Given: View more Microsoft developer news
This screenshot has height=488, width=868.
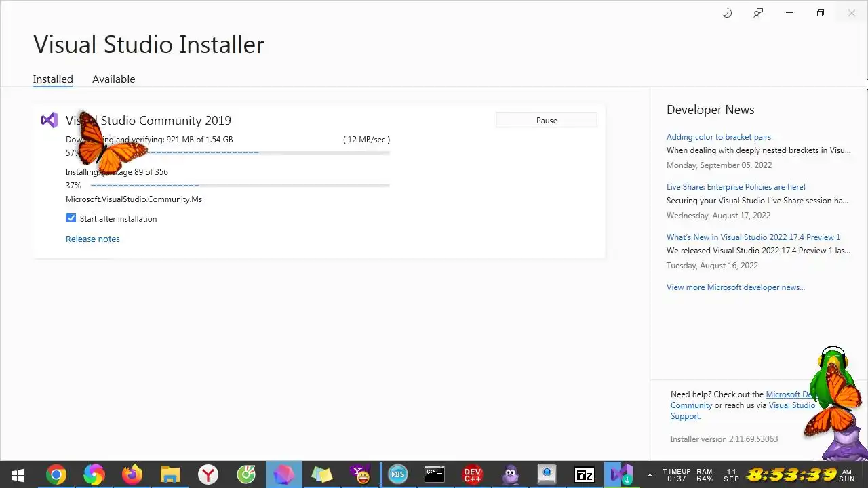Looking at the screenshot, I should [736, 287].
